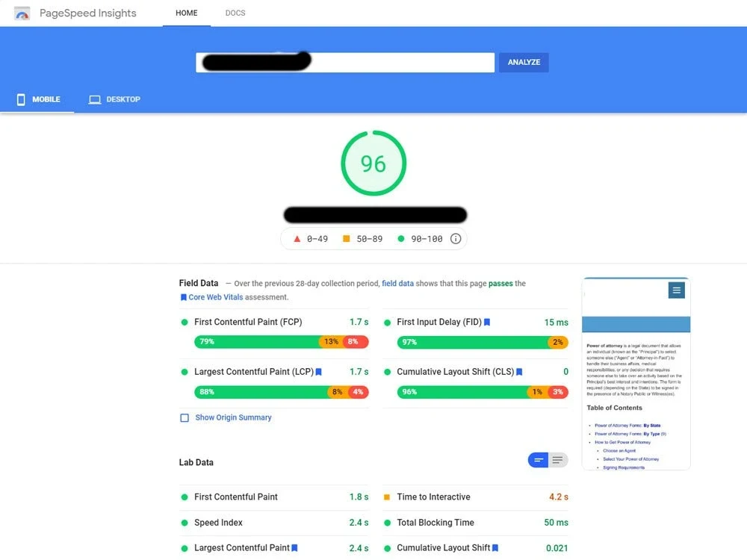
Task: Click the 0.021 Cumulative Layout Shift value
Action: (x=557, y=548)
